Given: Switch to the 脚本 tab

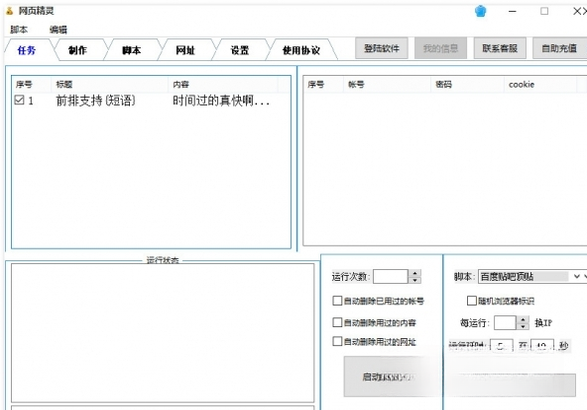Looking at the screenshot, I should pos(131,50).
